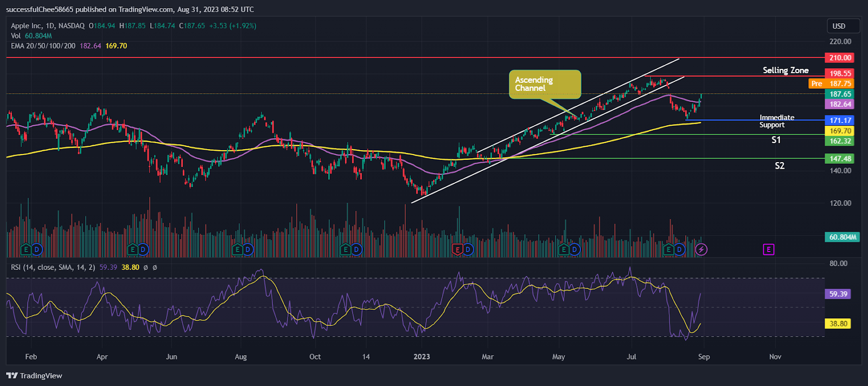Click the +3.53 (+1.92%) change value in header

[x=233, y=25]
